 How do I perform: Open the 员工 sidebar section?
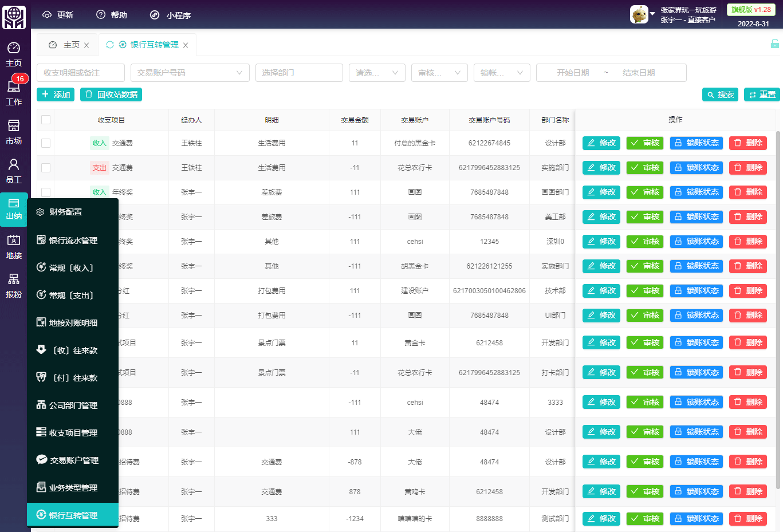click(x=14, y=170)
